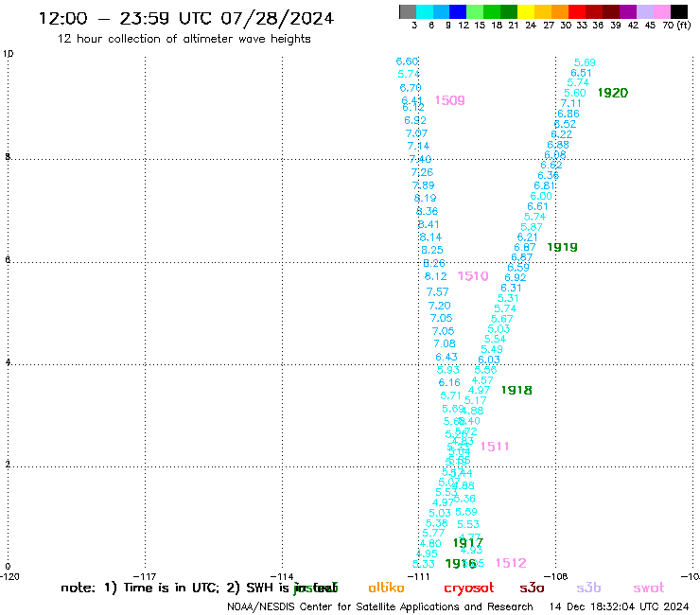Click the longitude axis label -108
The height and width of the screenshot is (615, 700).
pos(555,576)
